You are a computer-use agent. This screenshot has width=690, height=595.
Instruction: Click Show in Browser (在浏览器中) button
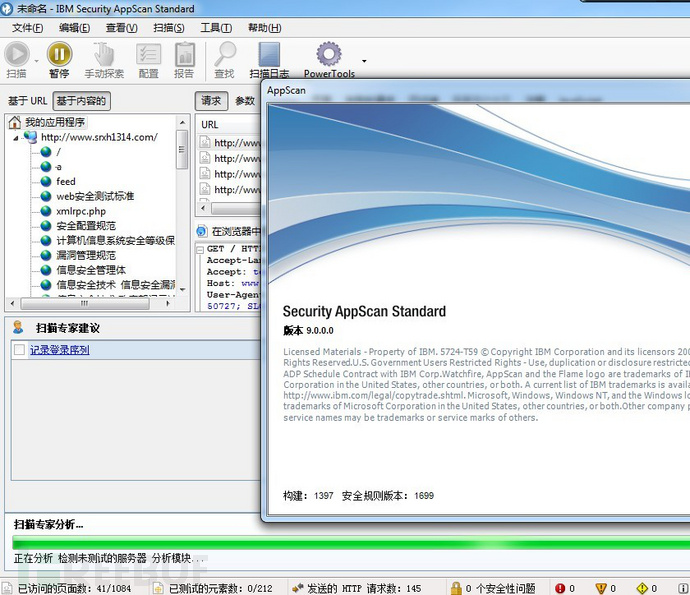tap(228, 231)
